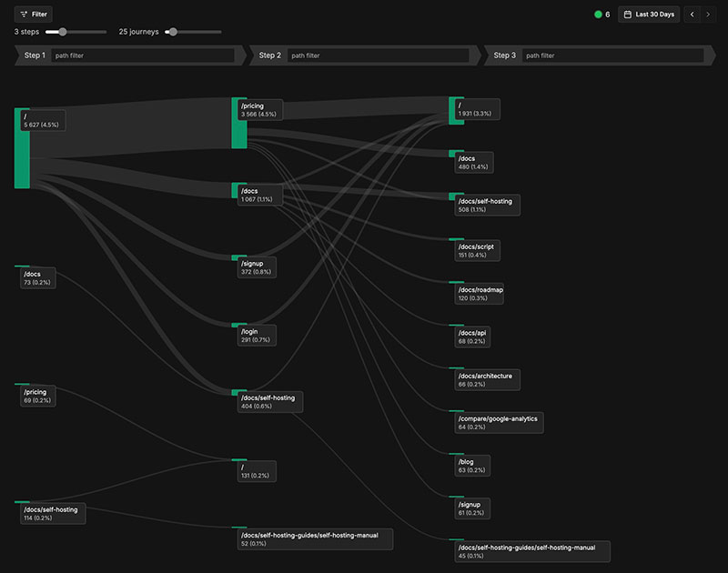The height and width of the screenshot is (573, 728).
Task: Click the 'Step 2' header label
Action: pyautogui.click(x=269, y=55)
